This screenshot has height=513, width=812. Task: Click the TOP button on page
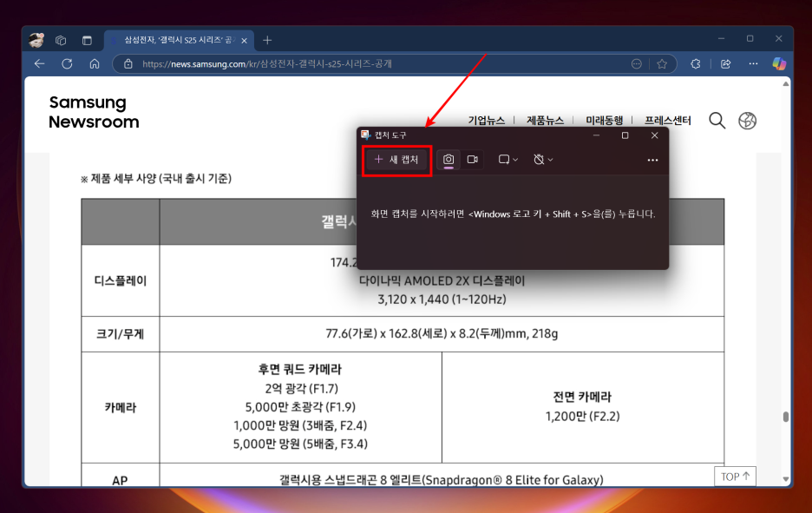[x=735, y=477]
